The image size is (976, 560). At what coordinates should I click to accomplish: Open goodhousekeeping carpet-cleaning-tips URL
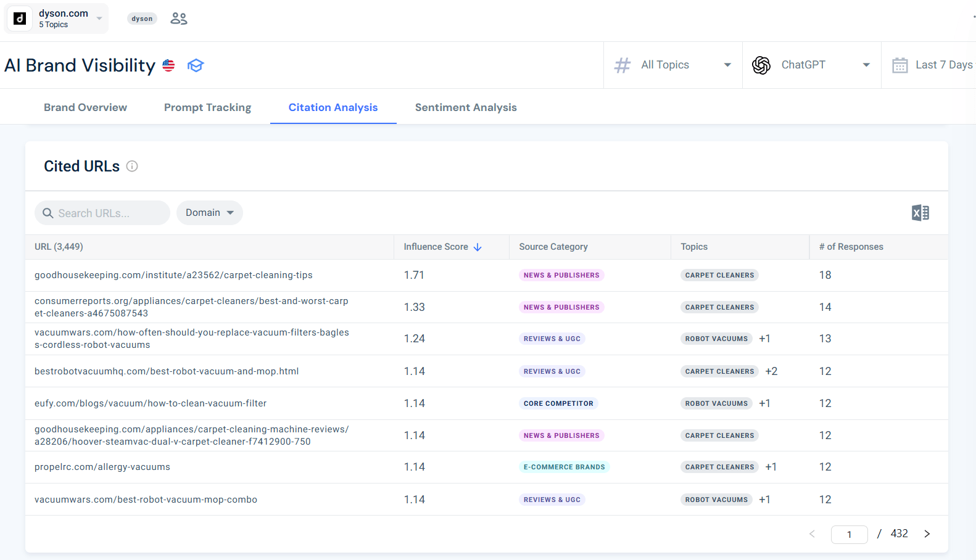(x=173, y=275)
